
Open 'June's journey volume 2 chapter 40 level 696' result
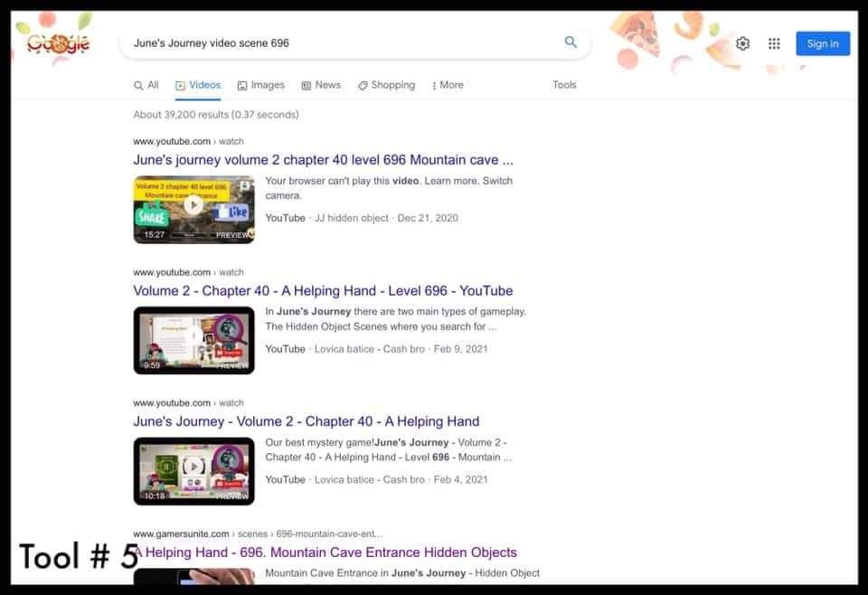(324, 160)
